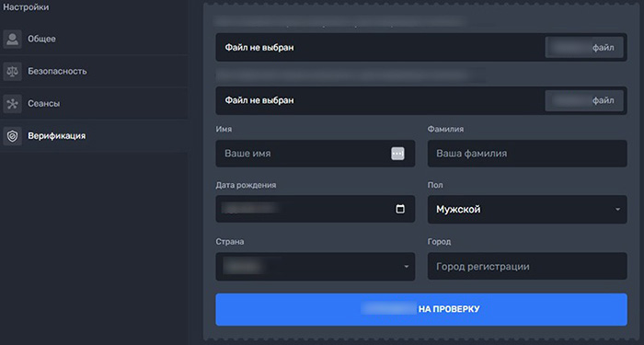The height and width of the screenshot is (345, 644).
Task: Open calendar picker in Дата рождения field
Action: tap(400, 209)
